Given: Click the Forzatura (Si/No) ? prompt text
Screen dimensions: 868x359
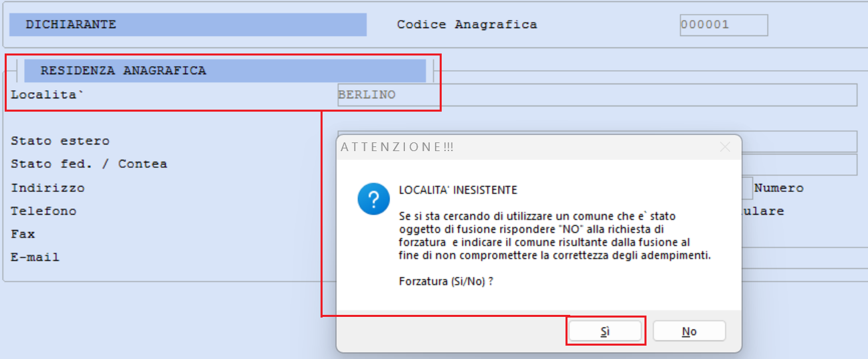Looking at the screenshot, I should [x=446, y=281].
